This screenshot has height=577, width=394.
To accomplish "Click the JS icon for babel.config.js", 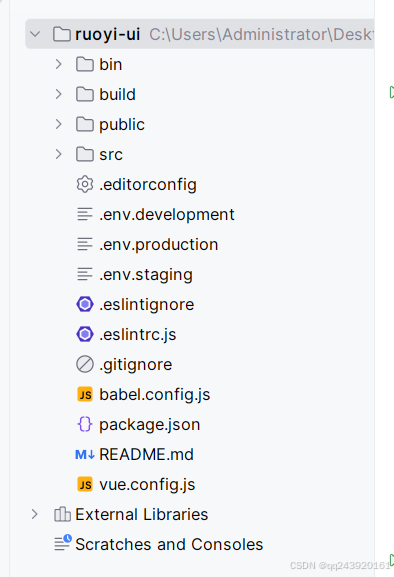I will pos(85,394).
